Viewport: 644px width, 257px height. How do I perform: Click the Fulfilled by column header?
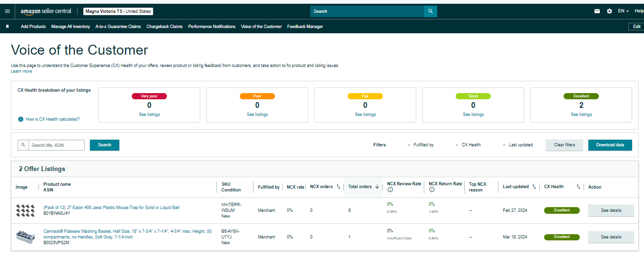coord(269,187)
